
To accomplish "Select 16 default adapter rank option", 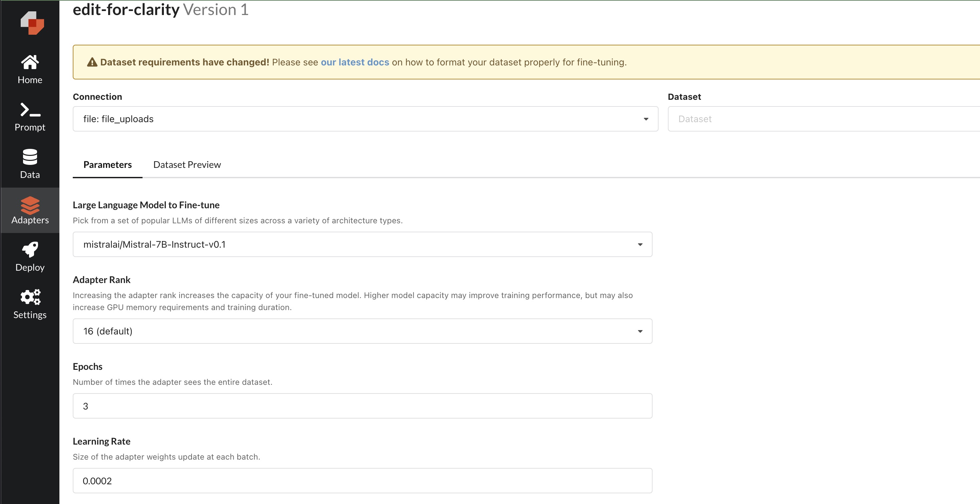I will (362, 330).
